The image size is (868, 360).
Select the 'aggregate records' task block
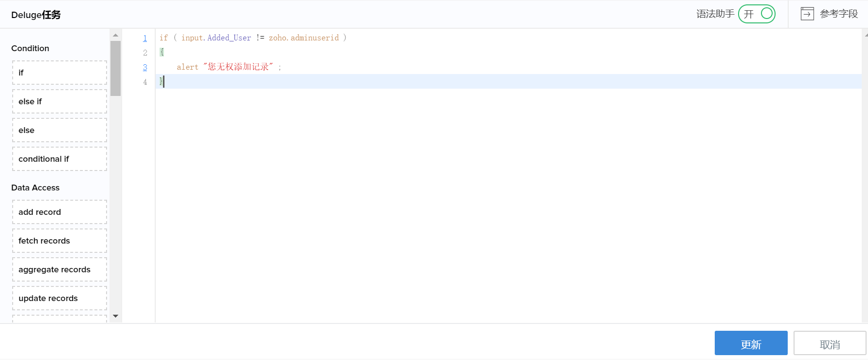click(59, 269)
